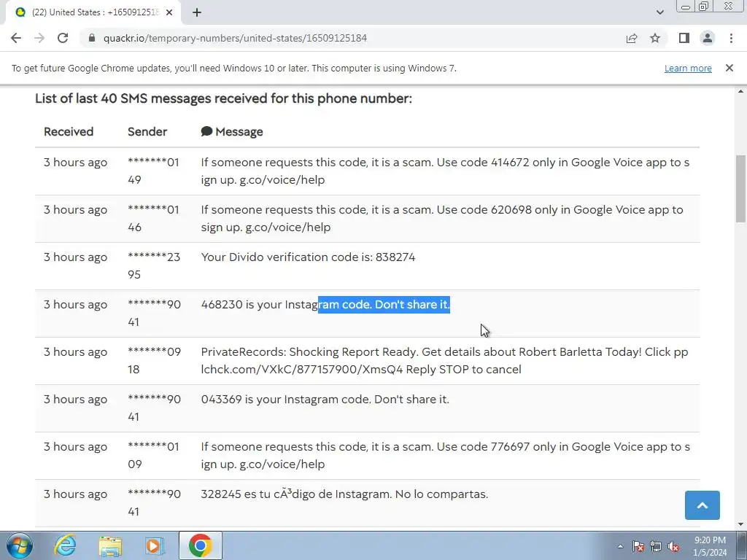Click the list of last 40 SMS heading
This screenshot has height=560, width=747.
(x=223, y=98)
